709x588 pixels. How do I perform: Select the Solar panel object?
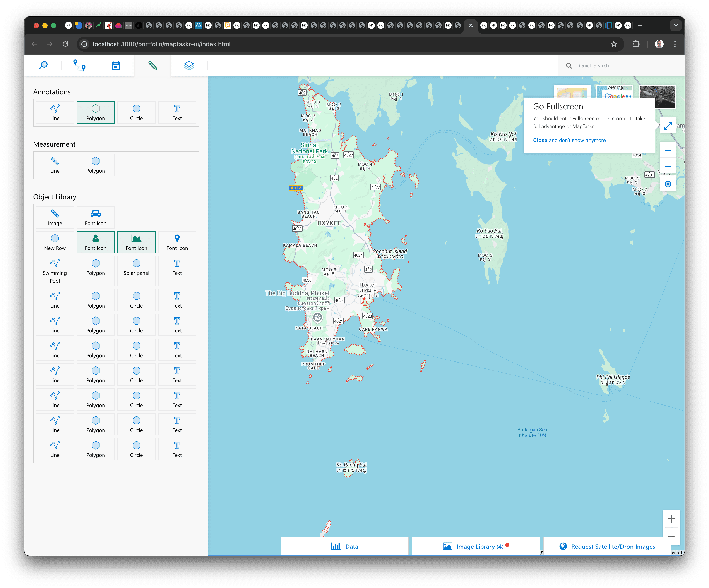tap(136, 271)
